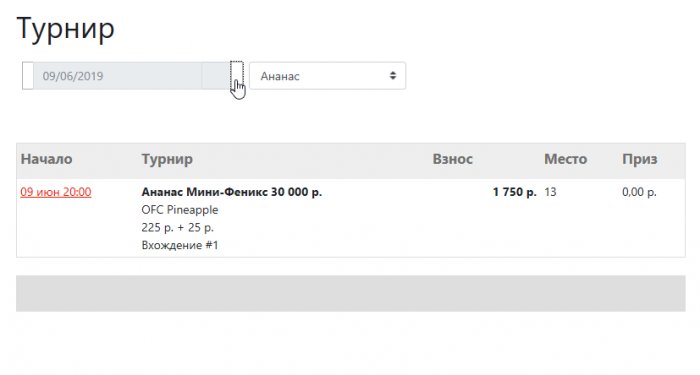Click the 225 р. + 25 р. buy-in line
This screenshot has height=375, width=700.
pyautogui.click(x=178, y=228)
